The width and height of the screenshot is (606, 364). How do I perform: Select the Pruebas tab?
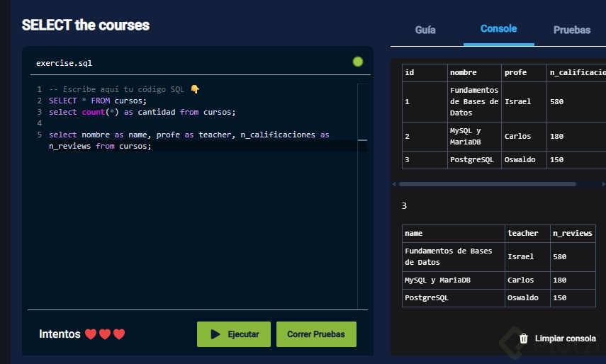point(572,30)
